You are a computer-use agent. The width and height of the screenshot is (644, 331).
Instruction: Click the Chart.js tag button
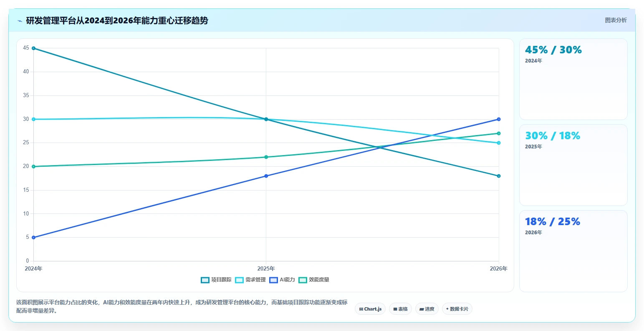click(370, 309)
